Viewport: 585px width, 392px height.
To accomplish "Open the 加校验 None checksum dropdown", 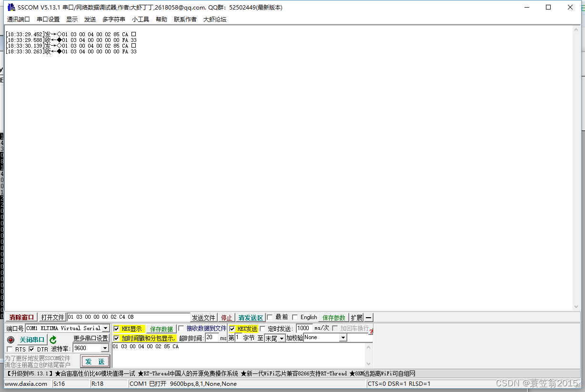I will tap(343, 337).
